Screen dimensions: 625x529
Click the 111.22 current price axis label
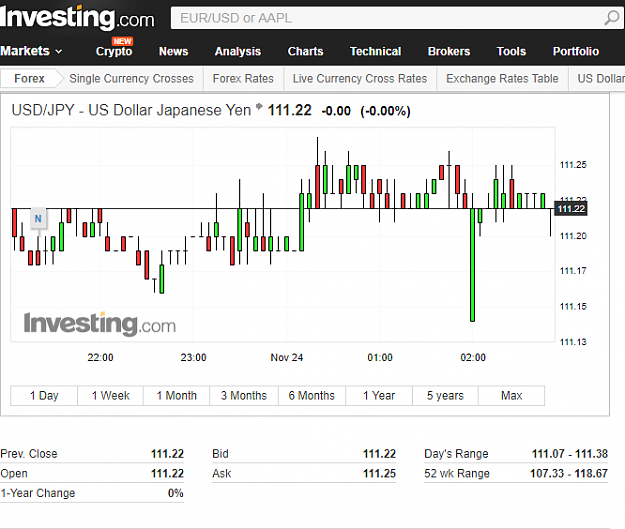pyautogui.click(x=571, y=209)
